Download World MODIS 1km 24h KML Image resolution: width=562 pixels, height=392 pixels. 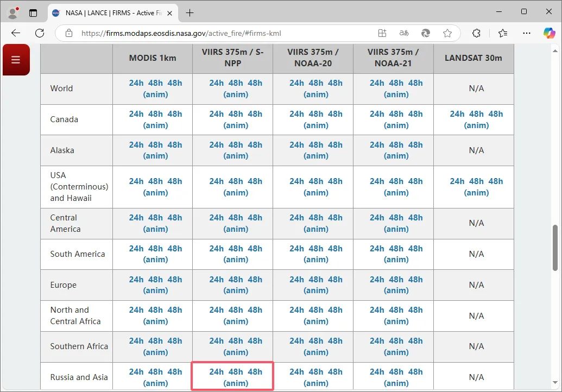tap(136, 83)
